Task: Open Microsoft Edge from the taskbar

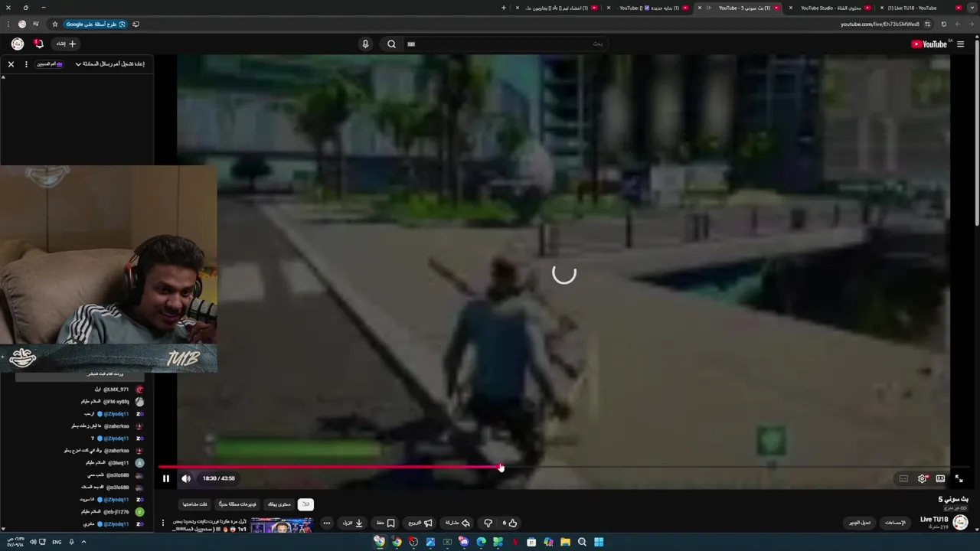Action: click(x=481, y=542)
